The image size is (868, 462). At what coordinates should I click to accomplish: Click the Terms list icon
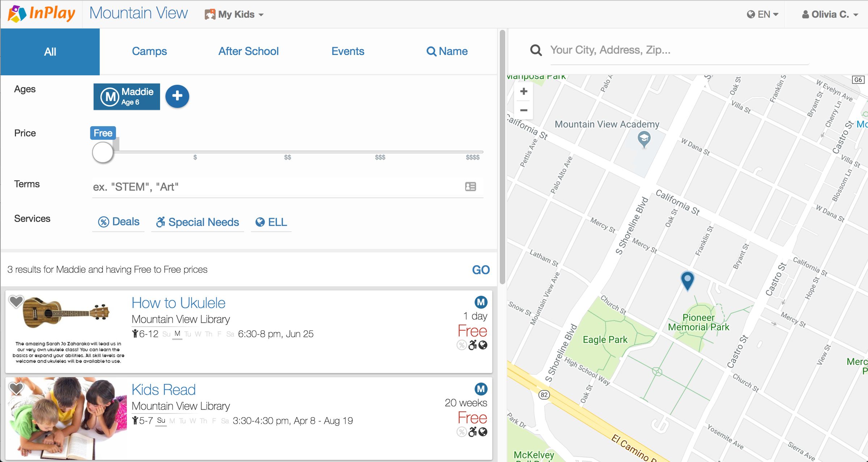coord(470,187)
